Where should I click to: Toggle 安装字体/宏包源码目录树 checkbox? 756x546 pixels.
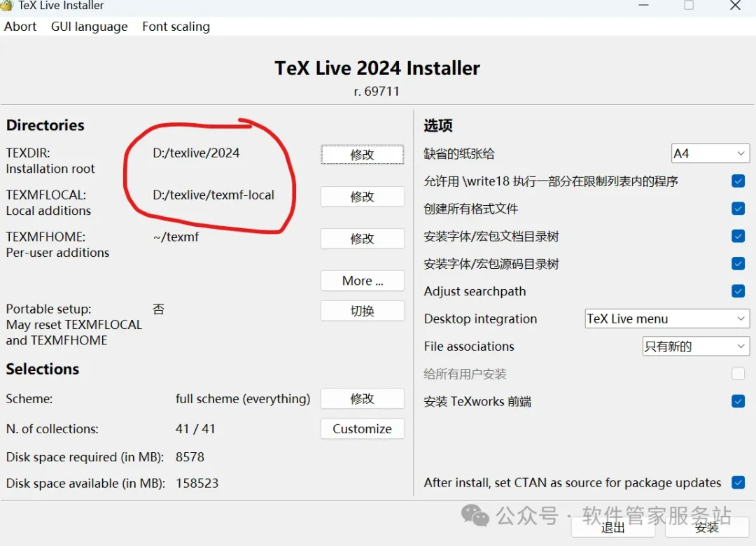pos(738,264)
